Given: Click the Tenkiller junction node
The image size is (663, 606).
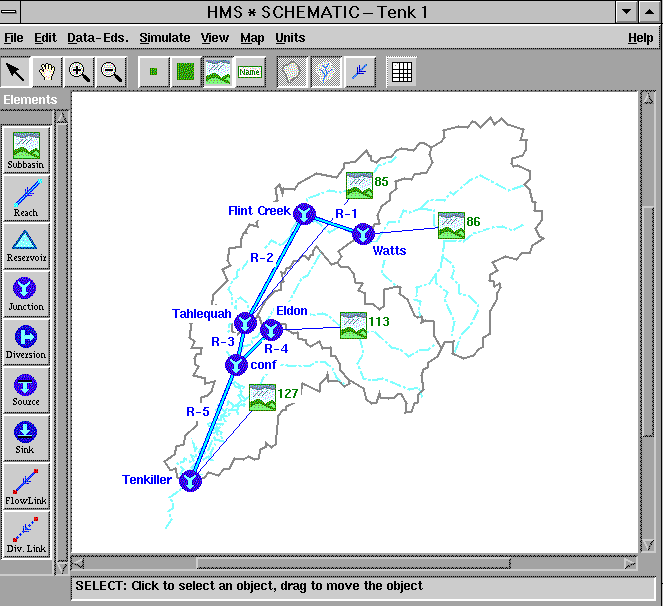Looking at the screenshot, I should pos(190,481).
